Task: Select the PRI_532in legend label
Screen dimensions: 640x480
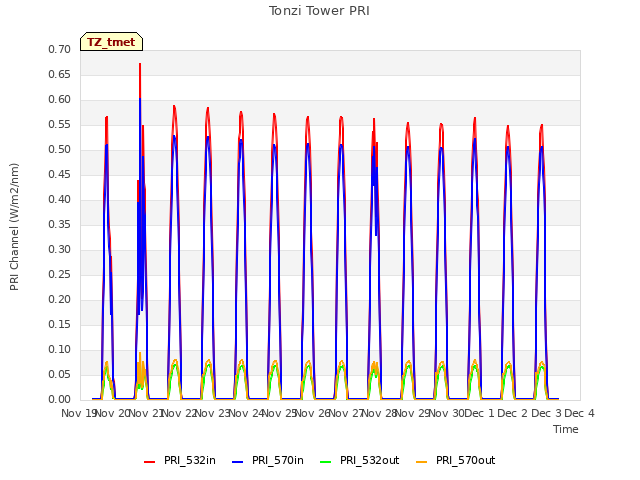Action: pyautogui.click(x=190, y=460)
